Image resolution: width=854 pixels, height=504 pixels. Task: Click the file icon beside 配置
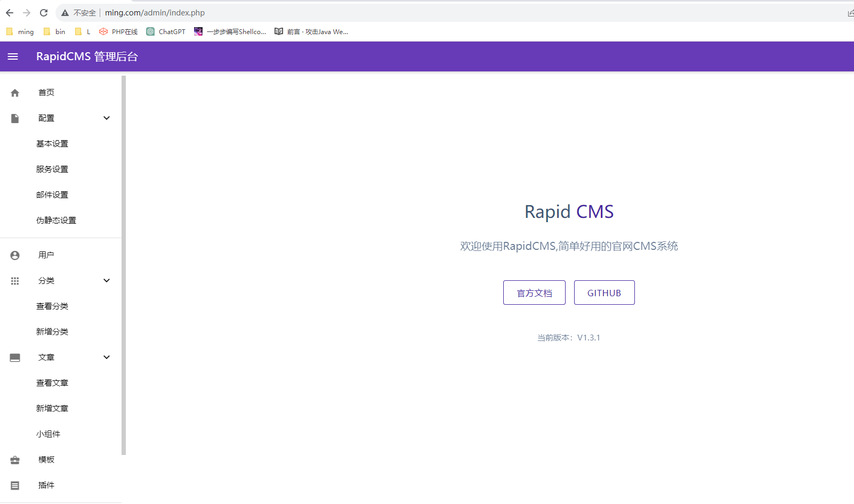pos(15,118)
